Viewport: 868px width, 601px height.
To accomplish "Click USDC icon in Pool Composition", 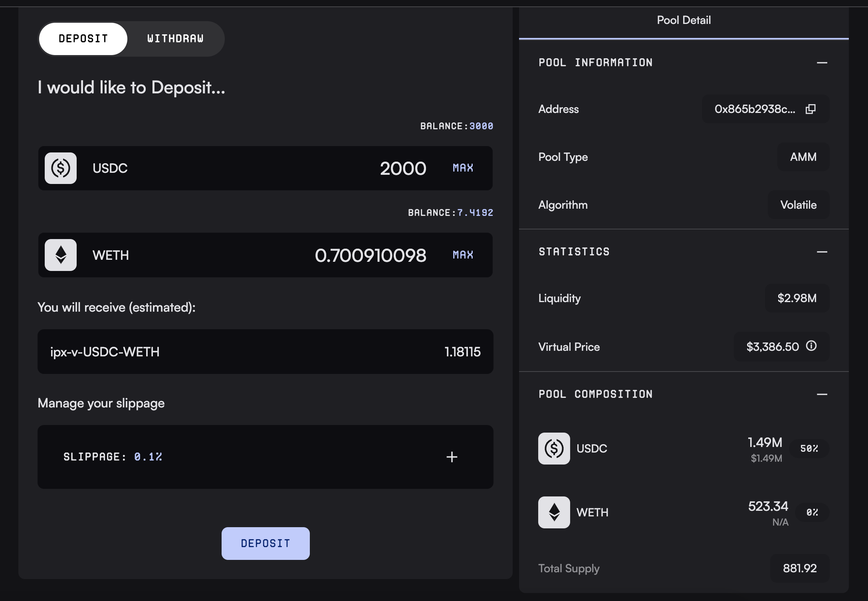I will click(x=554, y=449).
